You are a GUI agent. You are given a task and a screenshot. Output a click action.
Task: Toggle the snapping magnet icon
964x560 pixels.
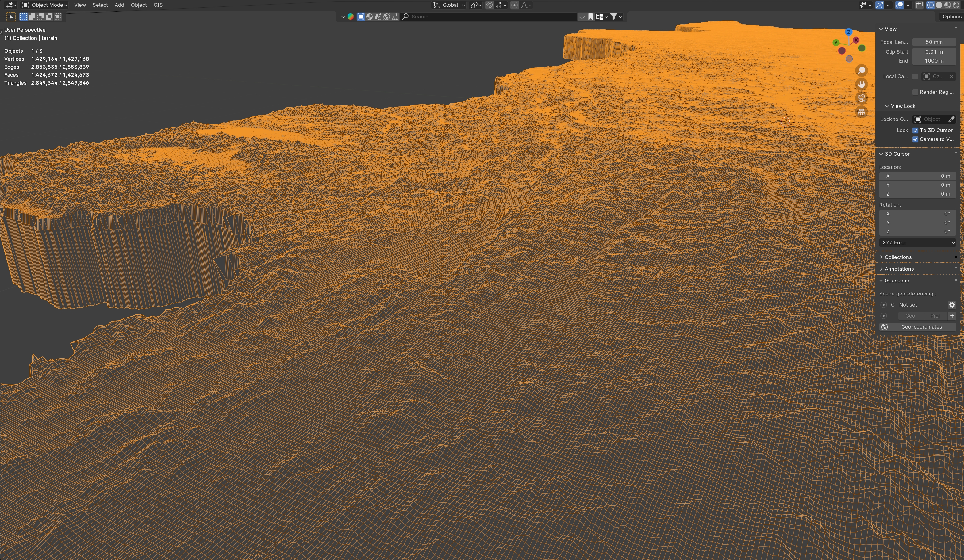click(x=489, y=5)
